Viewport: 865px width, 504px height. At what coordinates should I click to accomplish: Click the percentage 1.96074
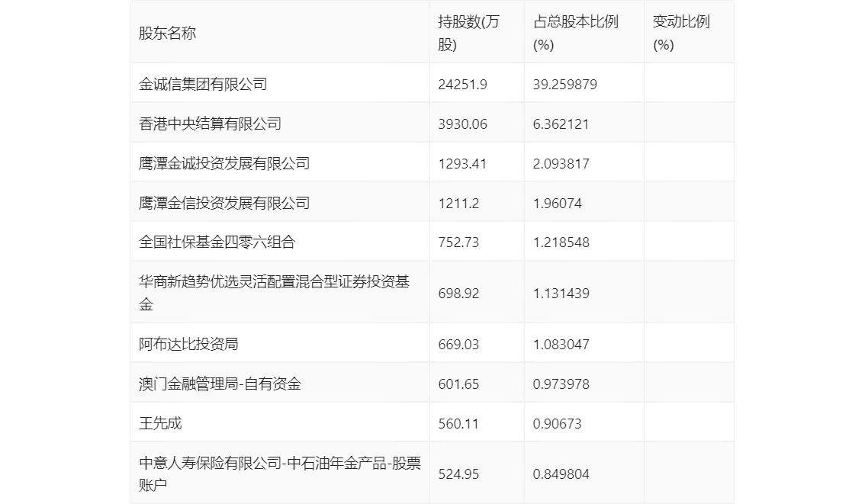[557, 204]
